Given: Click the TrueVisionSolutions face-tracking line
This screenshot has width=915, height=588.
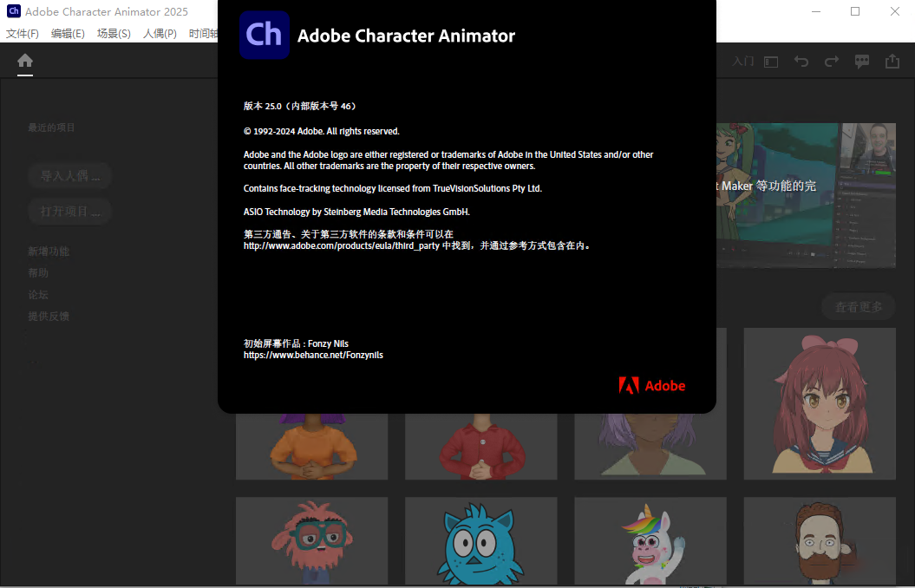Looking at the screenshot, I should click(x=393, y=188).
